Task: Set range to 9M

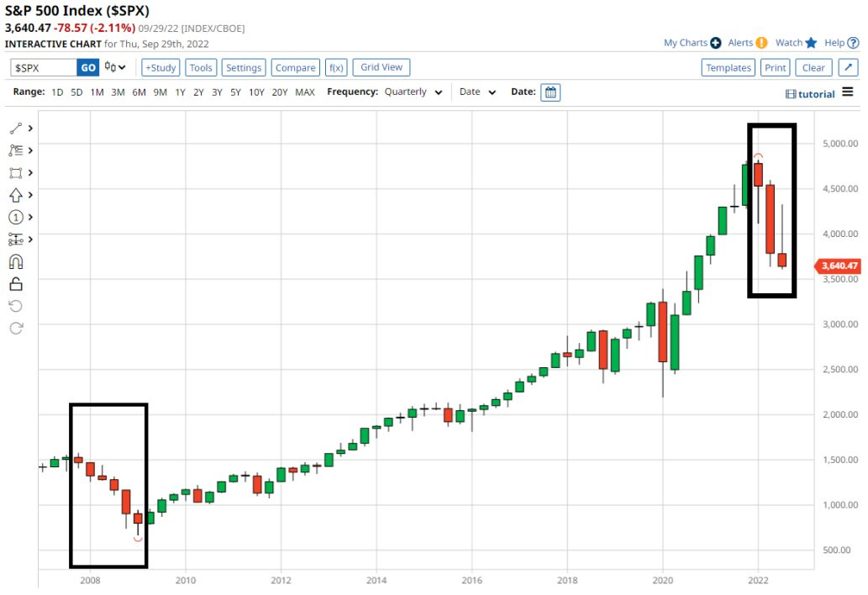Action: coord(160,92)
